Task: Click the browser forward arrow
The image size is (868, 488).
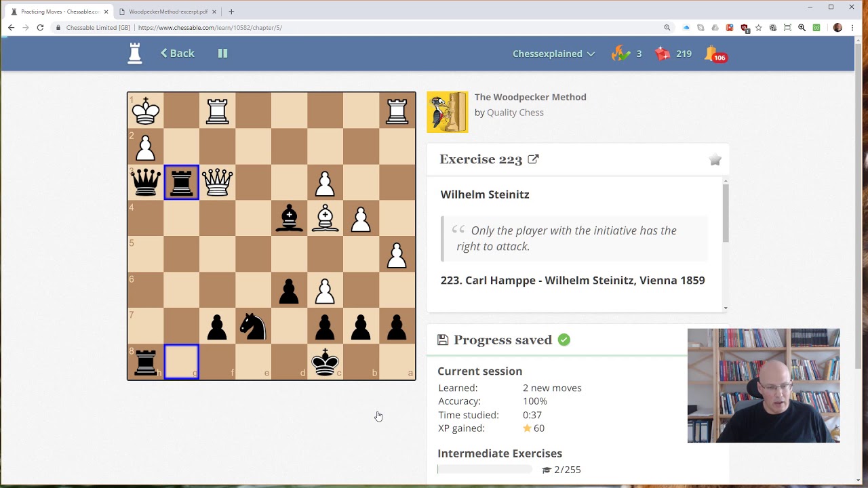Action: point(26,28)
